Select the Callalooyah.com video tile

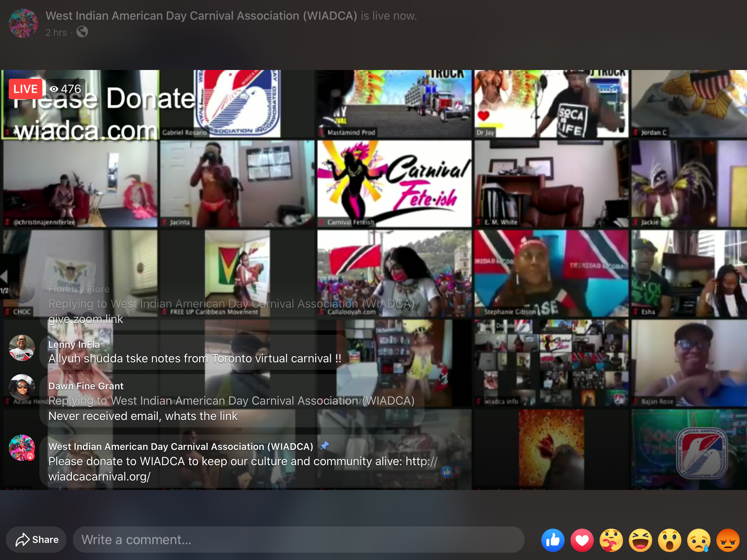click(x=394, y=273)
